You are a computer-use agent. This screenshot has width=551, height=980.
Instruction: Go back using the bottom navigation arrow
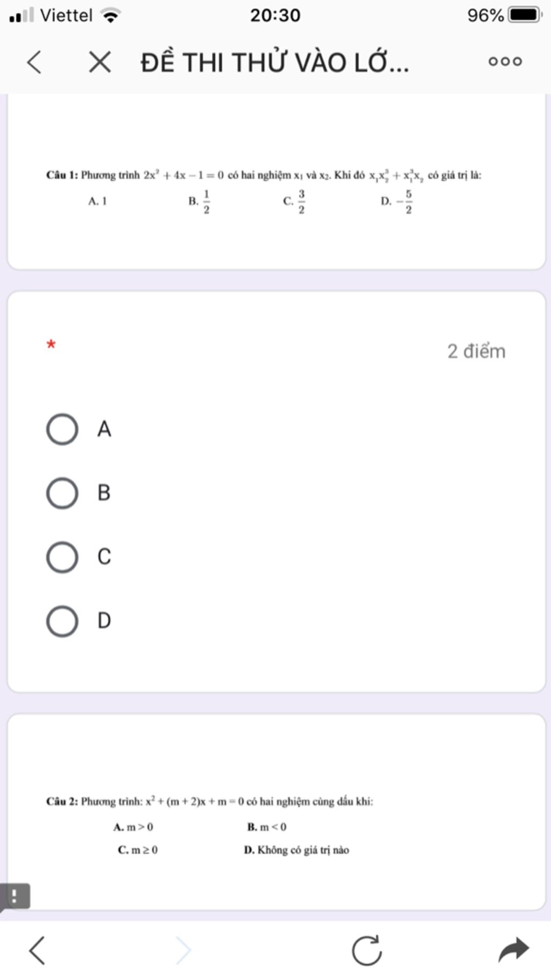pos(37,950)
